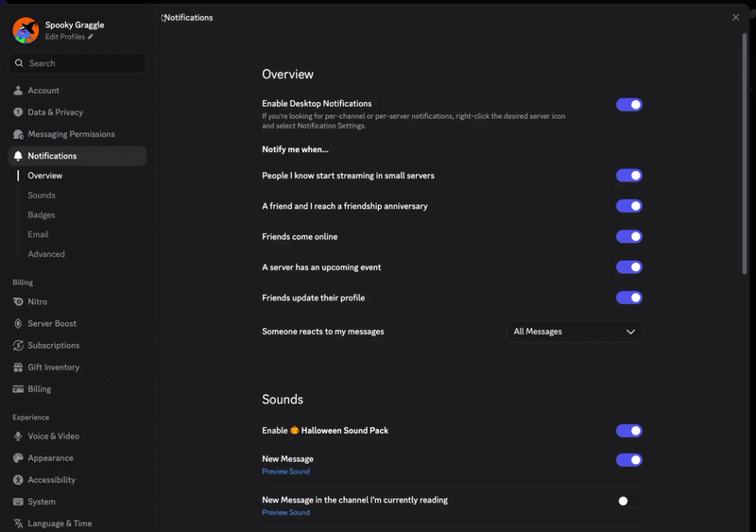Toggle the server upcoming event notification
The height and width of the screenshot is (532, 756).
tap(628, 266)
